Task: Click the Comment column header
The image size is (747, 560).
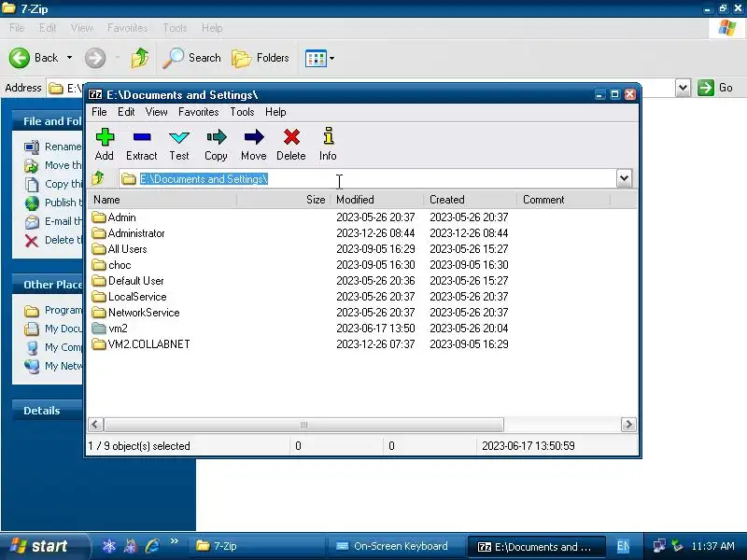Action: point(563,200)
